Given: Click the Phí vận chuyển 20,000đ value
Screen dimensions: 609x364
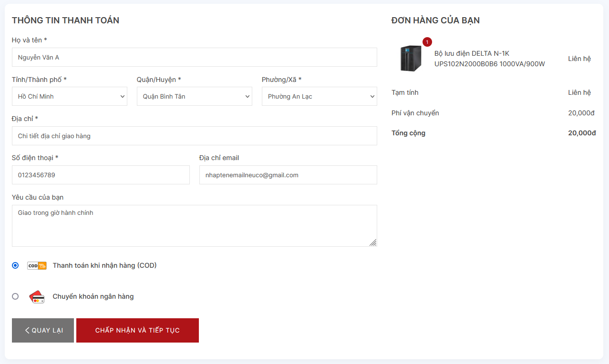Looking at the screenshot, I should point(582,113).
